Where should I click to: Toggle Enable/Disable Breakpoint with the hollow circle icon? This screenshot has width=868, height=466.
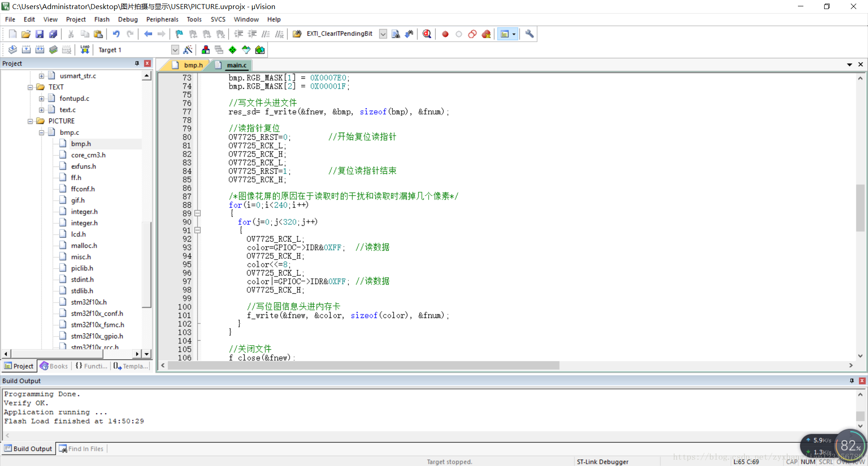[x=459, y=34]
